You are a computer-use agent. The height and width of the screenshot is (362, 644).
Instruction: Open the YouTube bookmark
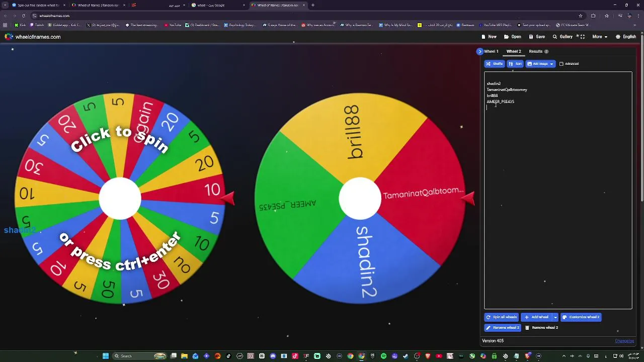coord(173,25)
